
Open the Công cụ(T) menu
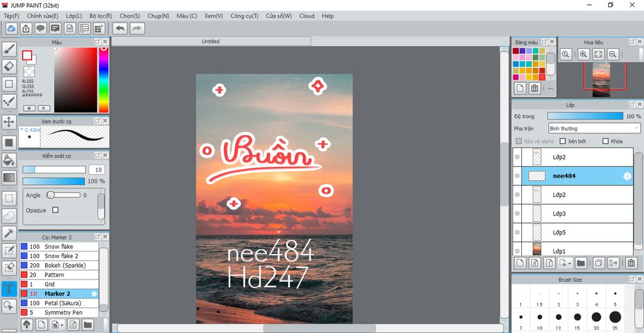[x=245, y=16]
